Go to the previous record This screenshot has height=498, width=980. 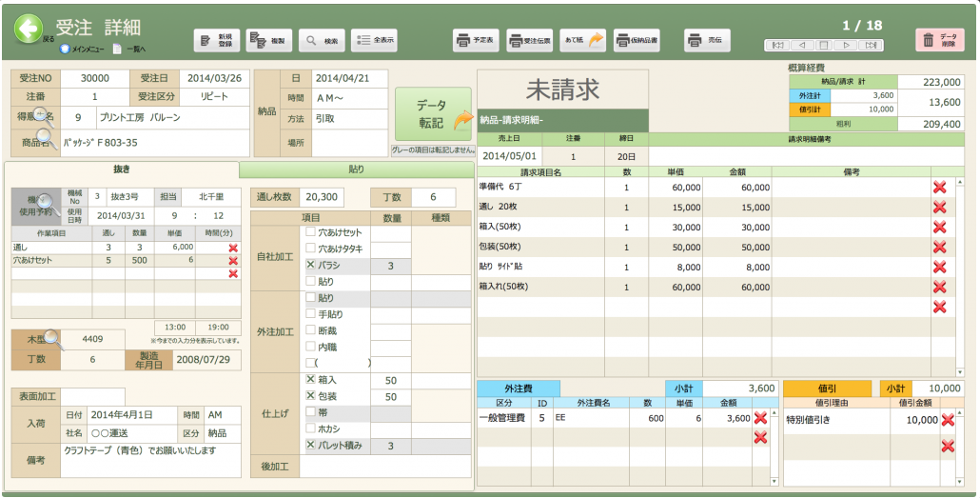801,45
